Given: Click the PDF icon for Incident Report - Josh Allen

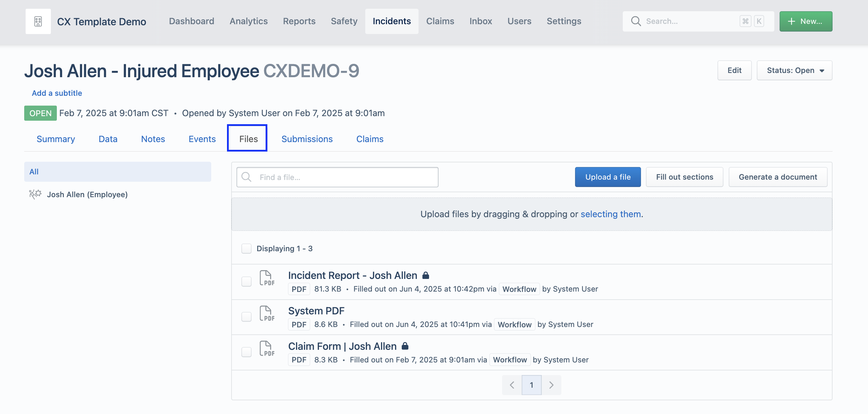Looking at the screenshot, I should (x=267, y=278).
